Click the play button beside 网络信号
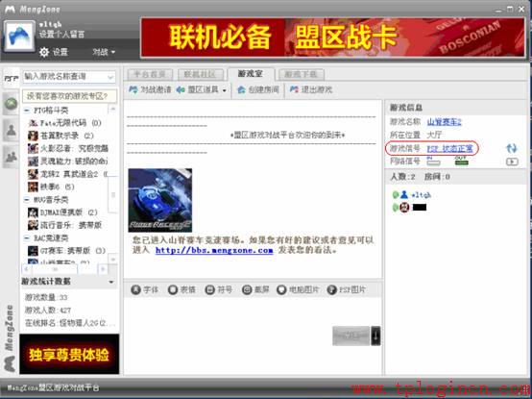 click(x=512, y=162)
